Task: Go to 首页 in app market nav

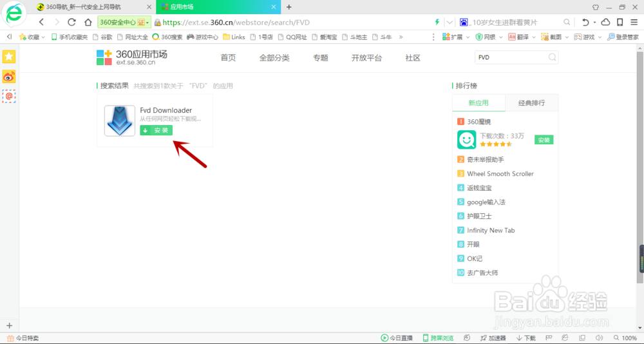Action: click(228, 58)
